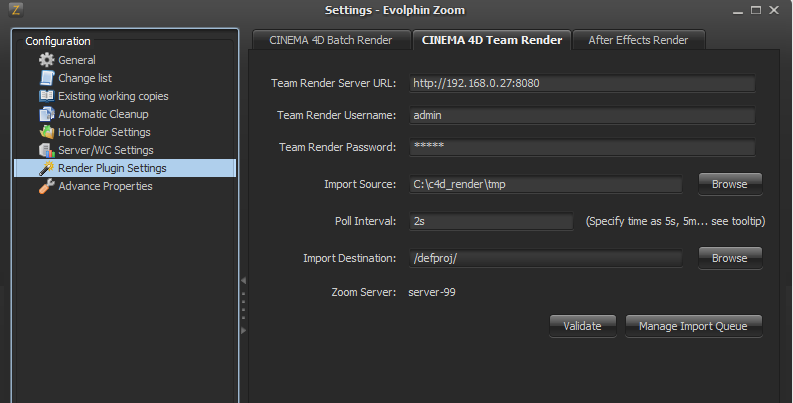This screenshot has width=793, height=403.
Task: Click the Existing working copies book icon
Action: (47, 96)
